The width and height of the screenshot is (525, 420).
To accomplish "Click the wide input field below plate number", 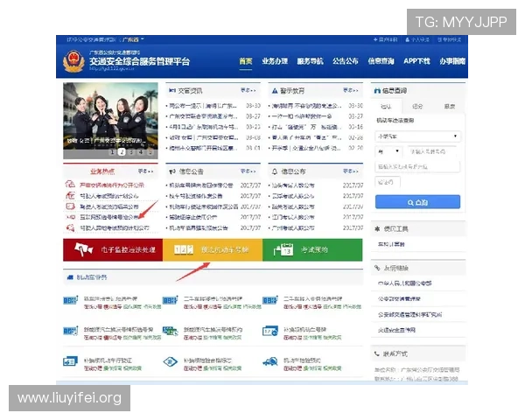I will (417, 166).
